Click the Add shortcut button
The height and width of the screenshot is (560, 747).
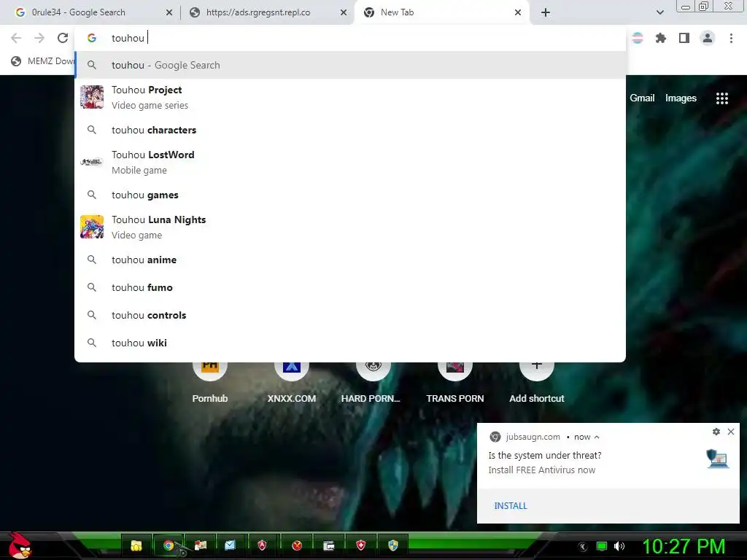click(x=536, y=382)
